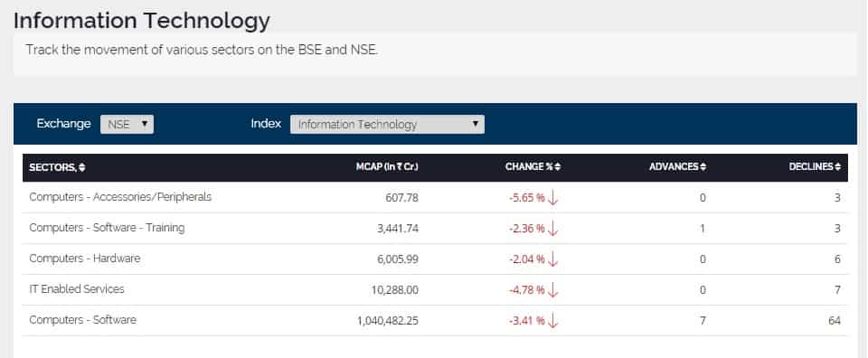Click the 1,040,482.25 market cap value
Screen dimensions: 868x358
point(388,321)
